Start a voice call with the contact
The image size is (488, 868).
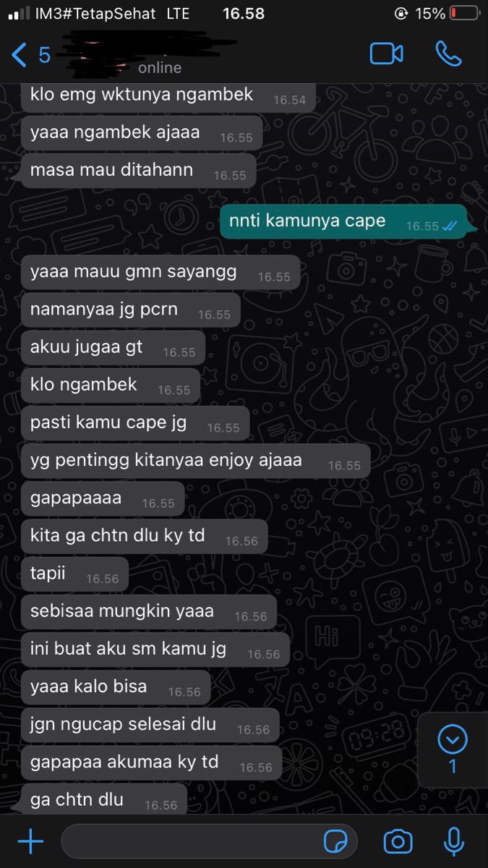click(448, 54)
